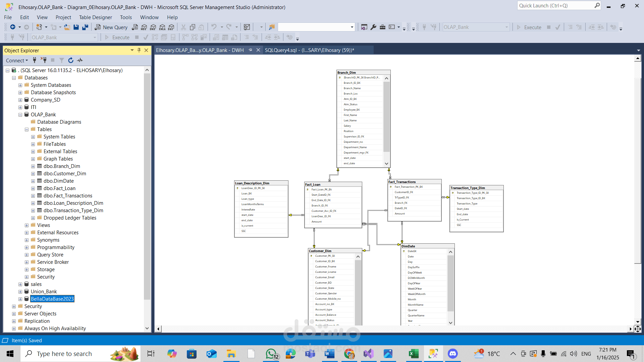
Task: Click the Windows taskbar search box
Action: [x=80, y=354]
